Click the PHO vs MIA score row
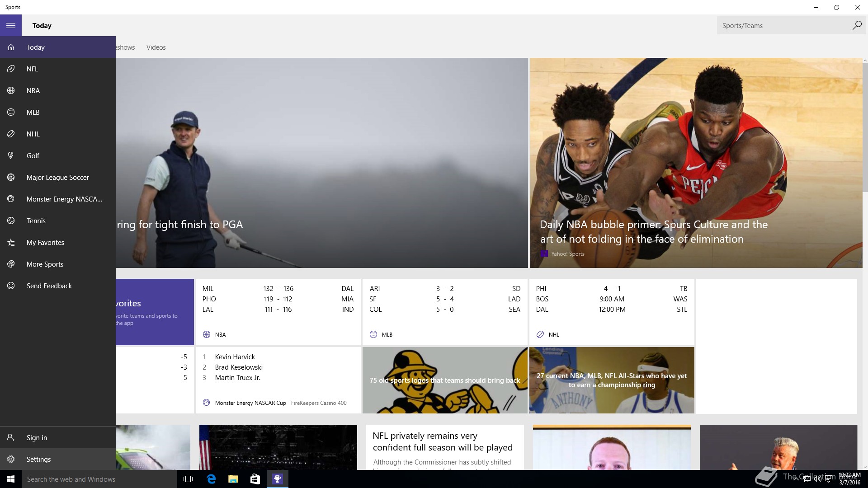Image resolution: width=868 pixels, height=488 pixels. (278, 299)
